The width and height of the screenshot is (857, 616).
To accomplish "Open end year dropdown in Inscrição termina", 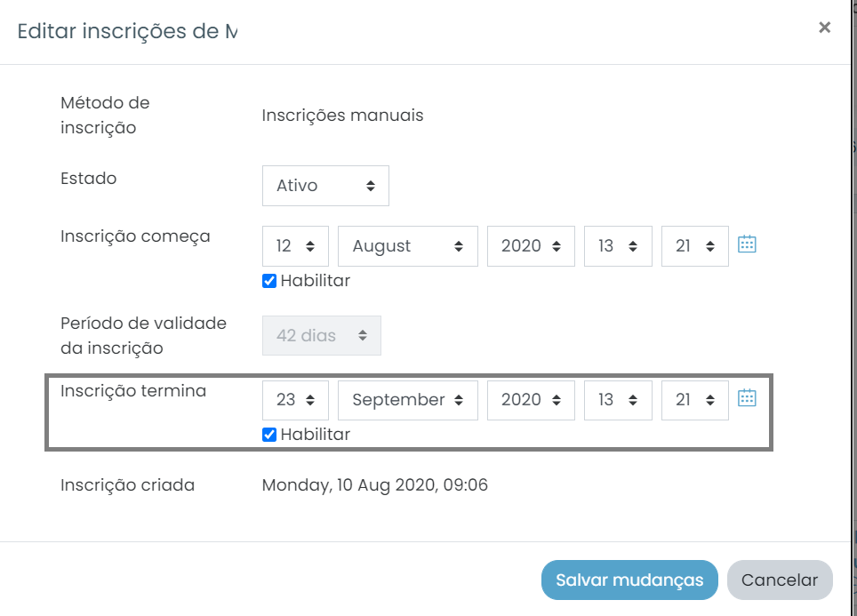I will coord(531,400).
